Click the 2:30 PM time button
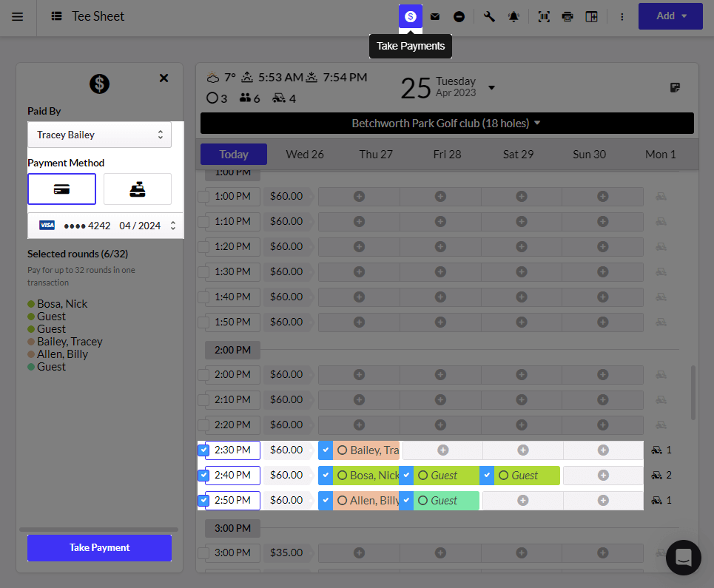714x588 pixels. pos(232,450)
